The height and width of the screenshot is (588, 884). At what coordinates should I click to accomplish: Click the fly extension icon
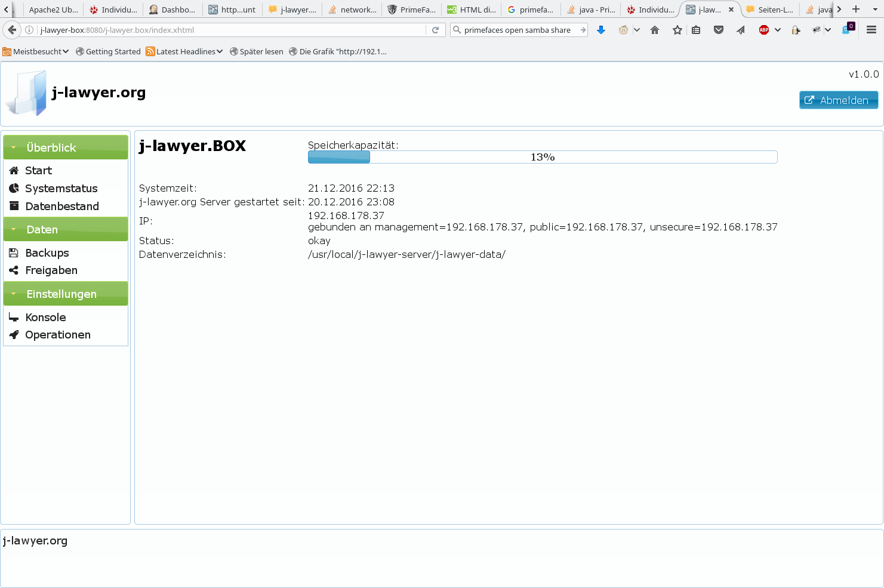(817, 30)
